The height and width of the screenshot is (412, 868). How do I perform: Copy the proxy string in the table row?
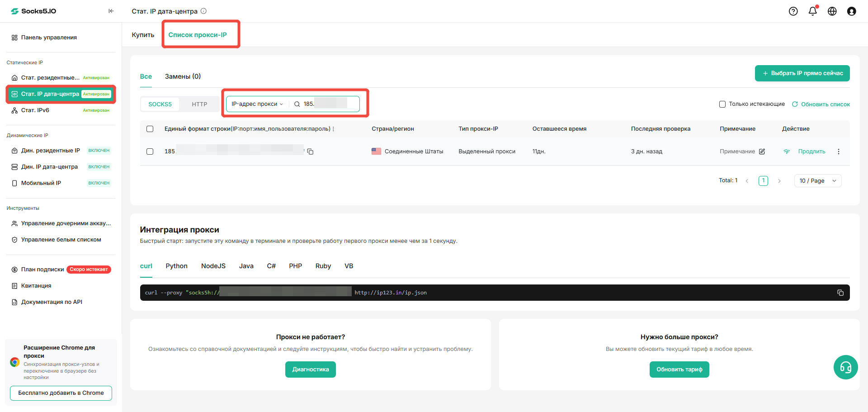point(311,152)
